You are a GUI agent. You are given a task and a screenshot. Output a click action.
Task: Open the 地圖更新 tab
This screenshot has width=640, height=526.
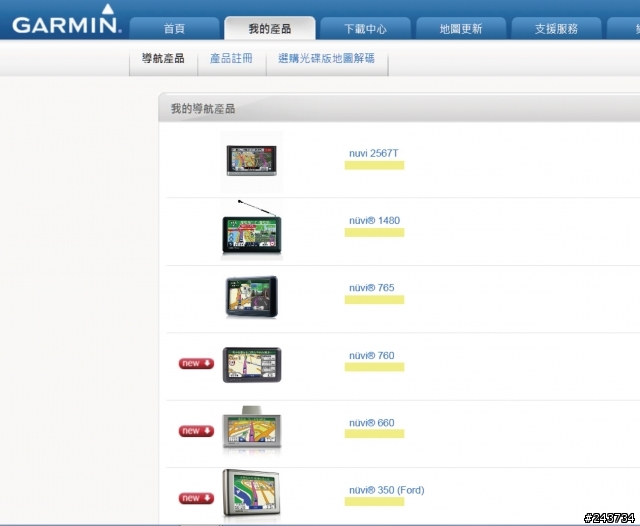461,29
